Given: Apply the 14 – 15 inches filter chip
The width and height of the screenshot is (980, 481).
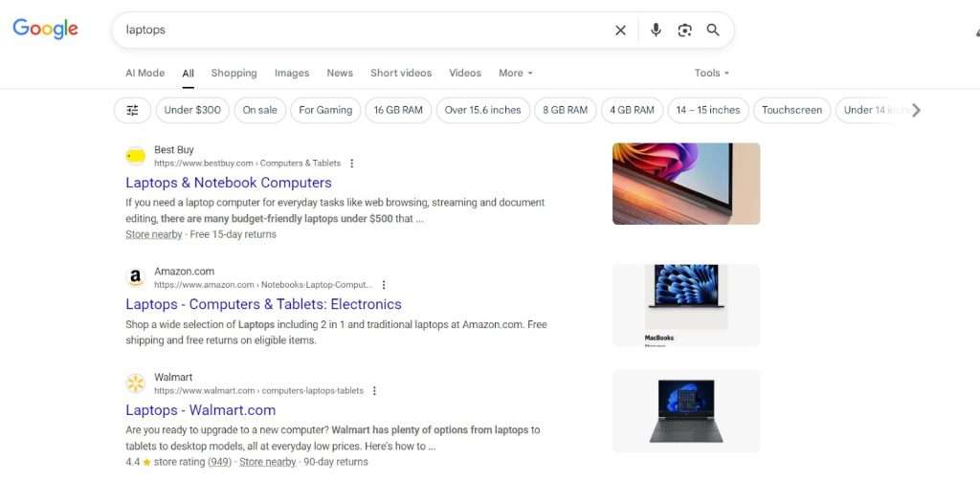Looking at the screenshot, I should [708, 111].
